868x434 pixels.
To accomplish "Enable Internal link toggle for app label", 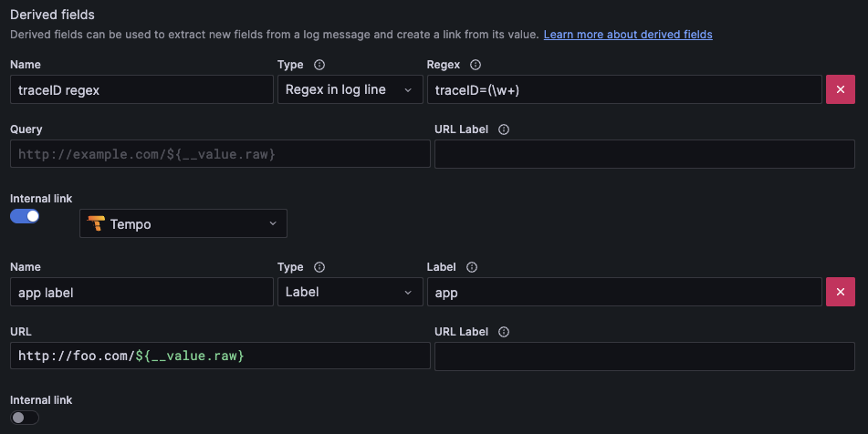I will coord(25,418).
